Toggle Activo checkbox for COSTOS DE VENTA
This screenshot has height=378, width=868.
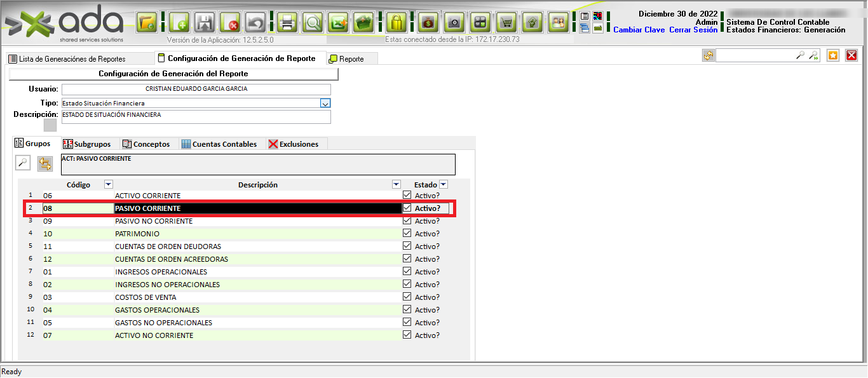407,297
